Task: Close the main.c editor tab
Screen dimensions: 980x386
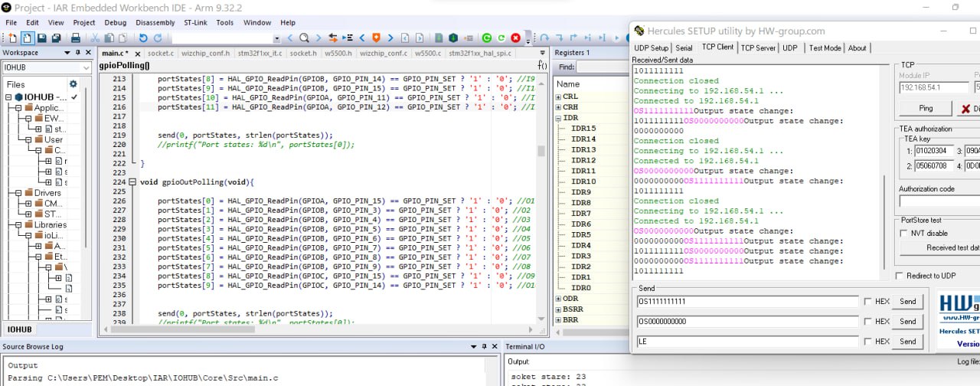Action: tap(138, 54)
